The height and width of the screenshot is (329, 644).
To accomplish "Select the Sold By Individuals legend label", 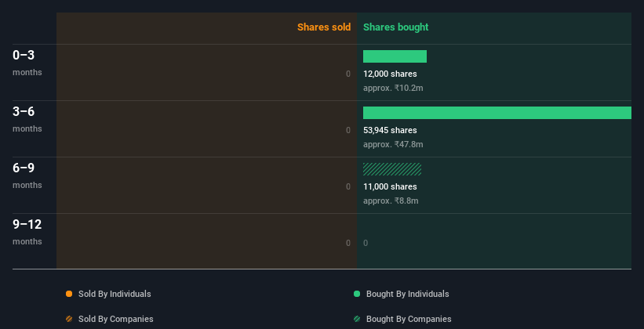I will pyautogui.click(x=115, y=294).
